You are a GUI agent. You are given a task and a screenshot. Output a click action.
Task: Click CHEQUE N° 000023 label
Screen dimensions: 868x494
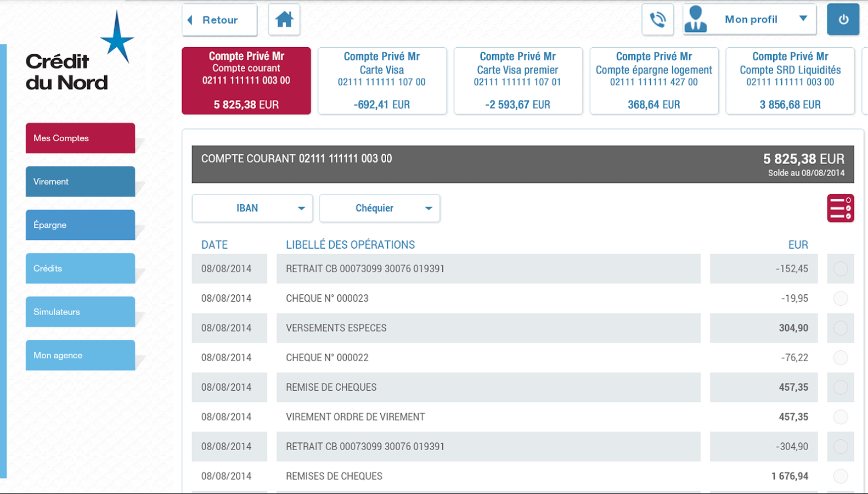tap(327, 299)
